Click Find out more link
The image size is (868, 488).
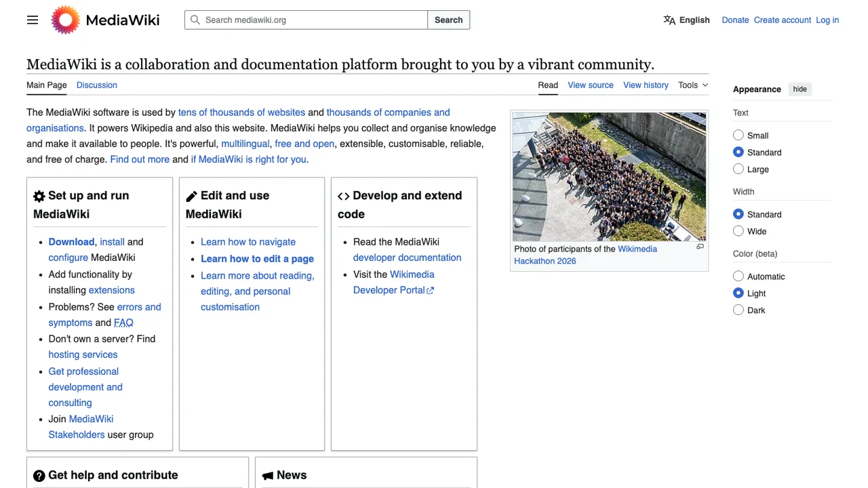coord(140,159)
